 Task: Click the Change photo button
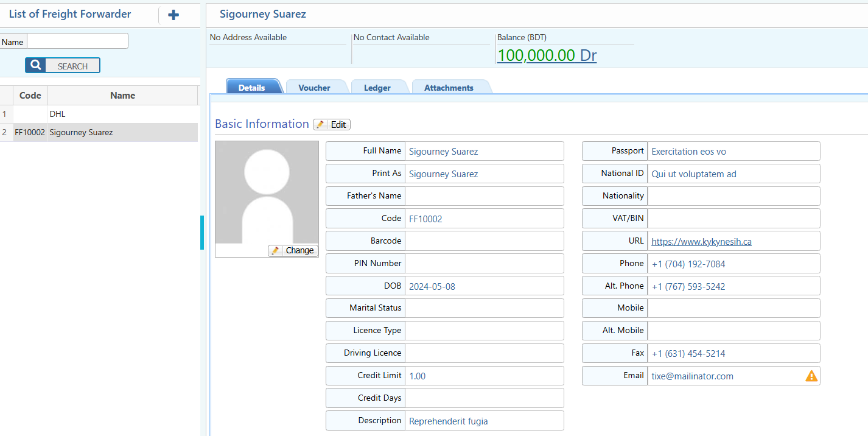(293, 250)
